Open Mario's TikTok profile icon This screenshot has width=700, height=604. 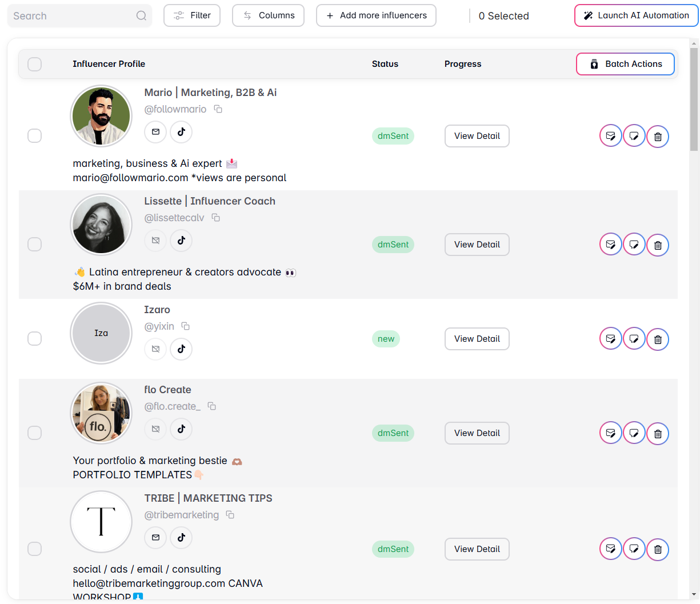(x=181, y=132)
